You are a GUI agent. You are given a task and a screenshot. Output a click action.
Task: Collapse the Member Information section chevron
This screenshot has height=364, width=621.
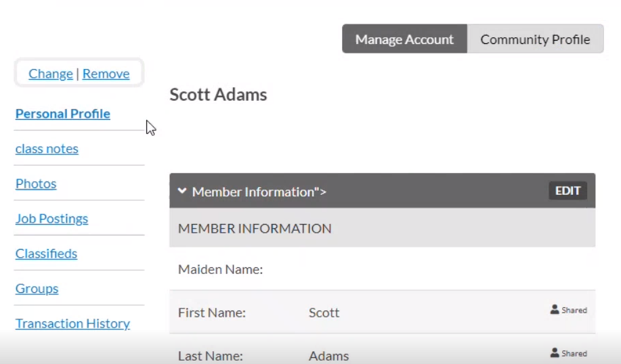pos(181,191)
